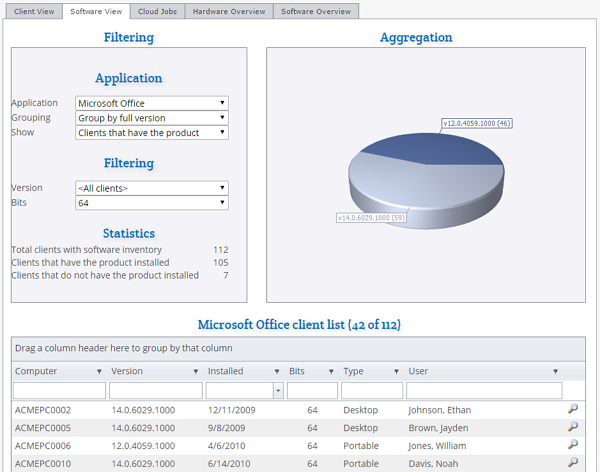Screen dimensions: 600x472
Task: Click the install date 6/14/2010
Action: [229, 464]
